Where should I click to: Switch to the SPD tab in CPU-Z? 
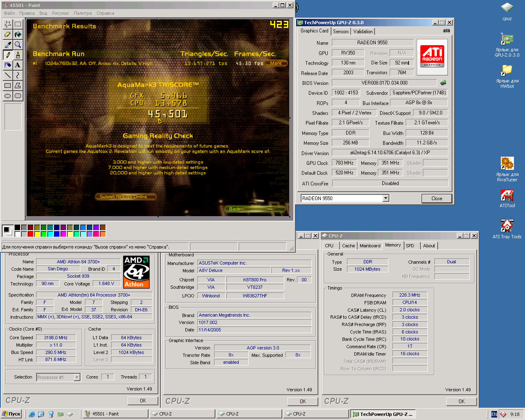(410, 246)
